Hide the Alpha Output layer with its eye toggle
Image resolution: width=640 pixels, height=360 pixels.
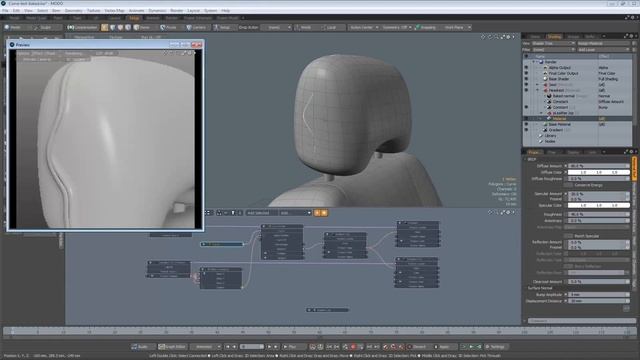click(526, 68)
